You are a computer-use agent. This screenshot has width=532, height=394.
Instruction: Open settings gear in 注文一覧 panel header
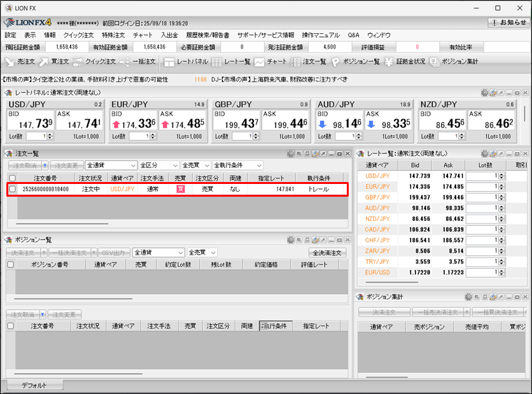[291, 153]
